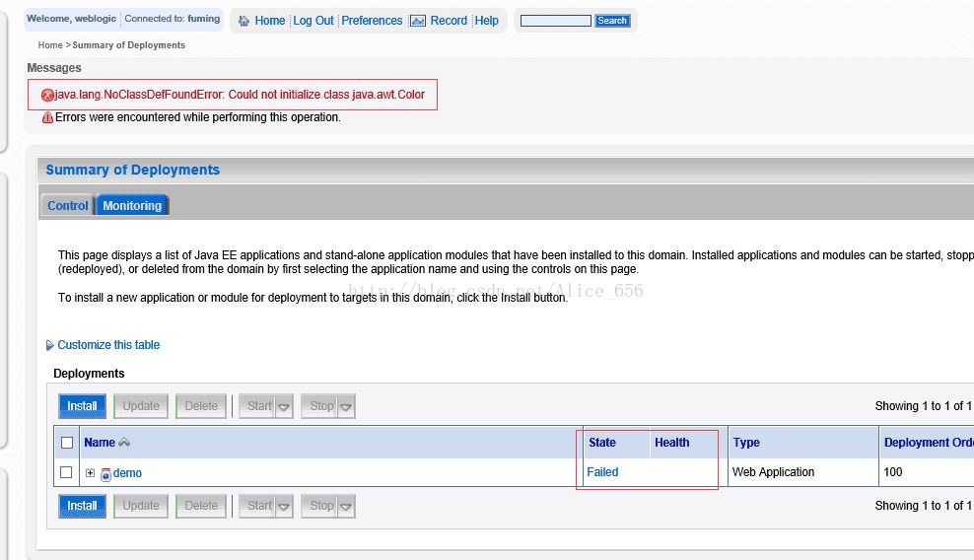Check the box for the demo deployment
974x560 pixels.
66,472
